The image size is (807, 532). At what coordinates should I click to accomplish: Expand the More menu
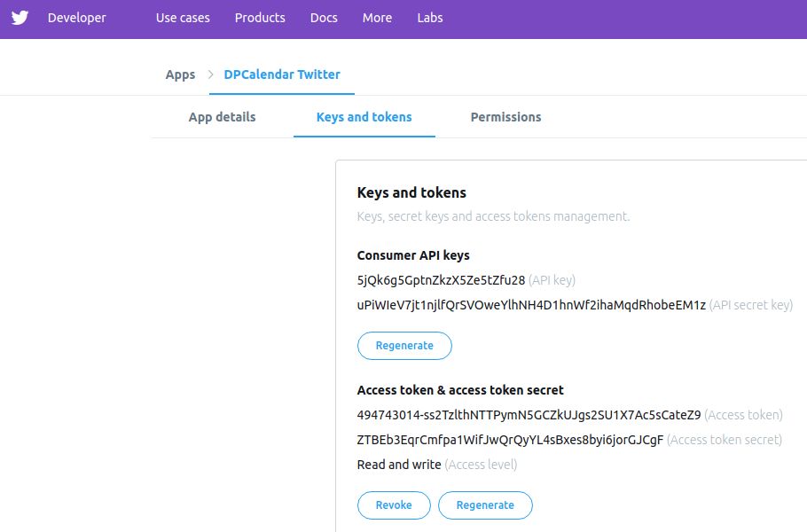pyautogui.click(x=377, y=18)
